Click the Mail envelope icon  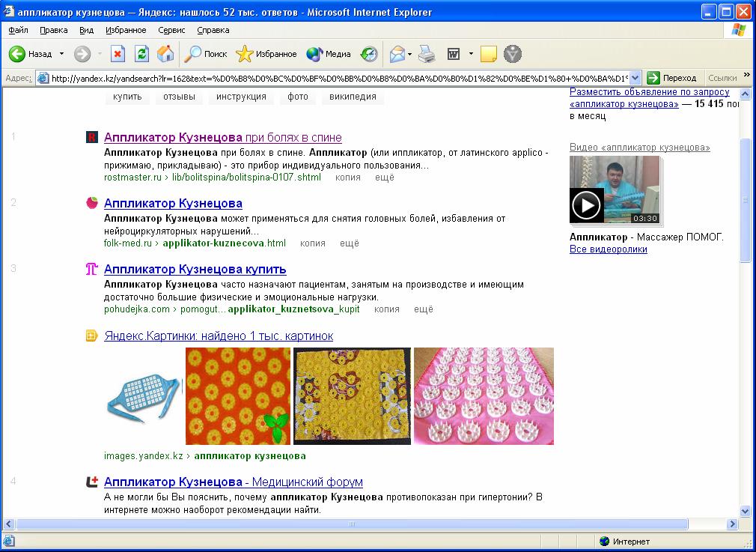click(x=397, y=54)
